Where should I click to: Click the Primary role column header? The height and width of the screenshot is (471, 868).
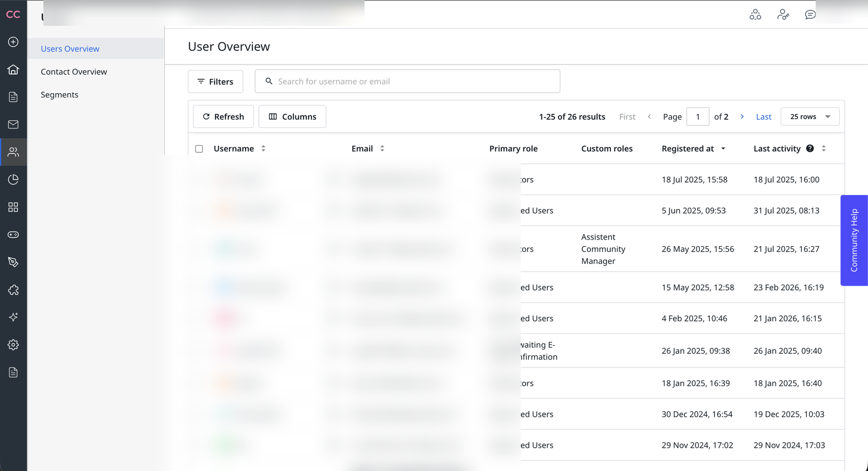click(x=513, y=149)
